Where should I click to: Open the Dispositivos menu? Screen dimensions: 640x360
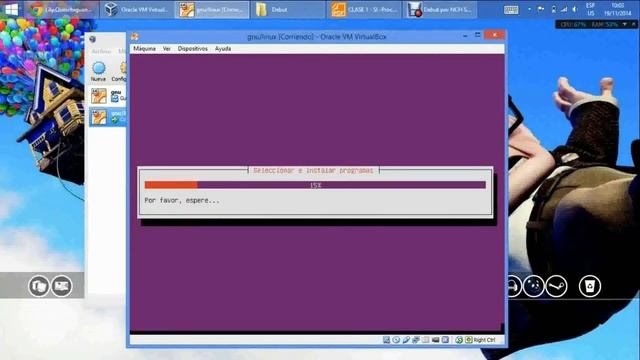pos(193,49)
